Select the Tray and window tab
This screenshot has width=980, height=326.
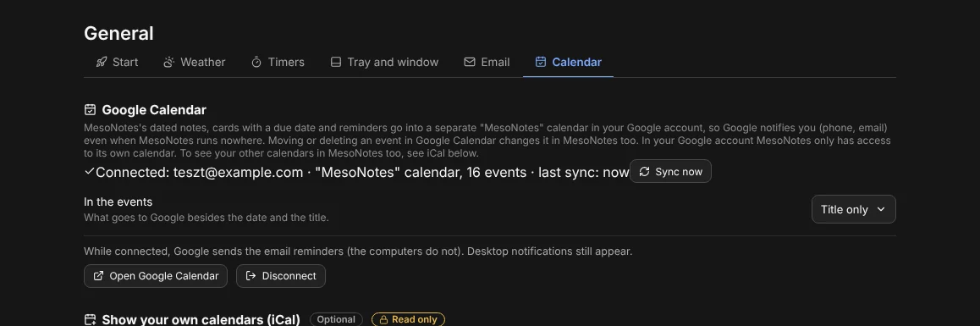pos(384,62)
